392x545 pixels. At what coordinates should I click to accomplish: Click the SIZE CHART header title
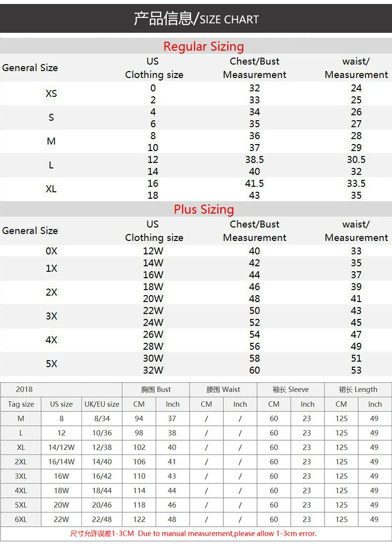pyautogui.click(x=196, y=19)
